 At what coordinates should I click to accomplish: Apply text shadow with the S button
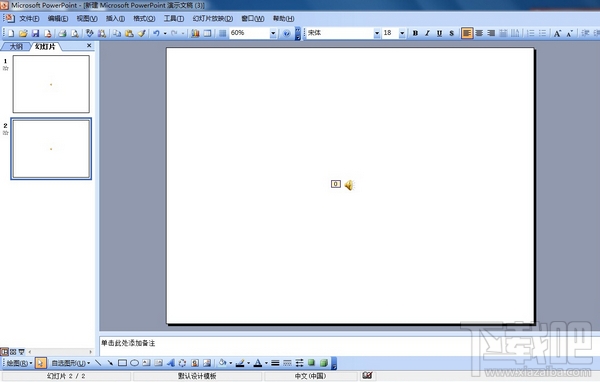click(452, 33)
